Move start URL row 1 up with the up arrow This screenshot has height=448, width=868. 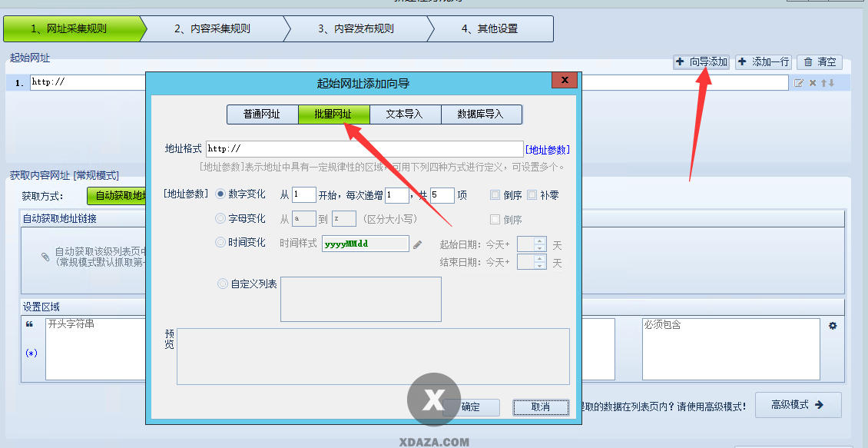coord(823,83)
